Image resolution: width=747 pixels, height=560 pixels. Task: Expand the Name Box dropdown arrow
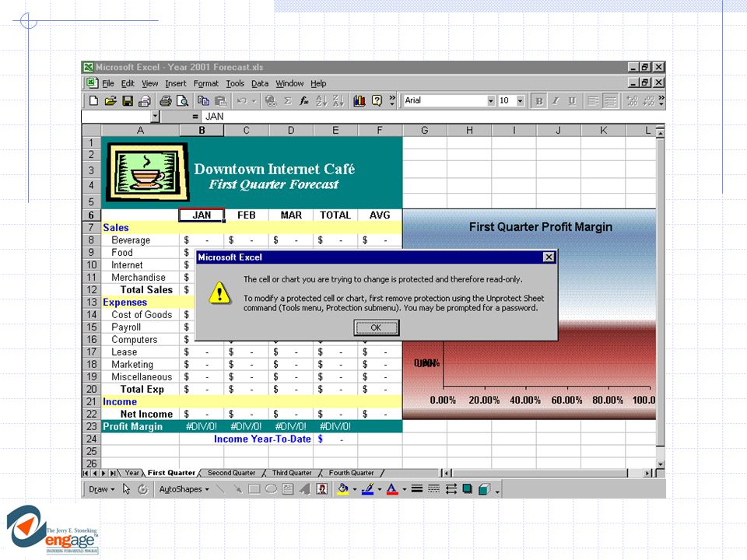(x=155, y=116)
